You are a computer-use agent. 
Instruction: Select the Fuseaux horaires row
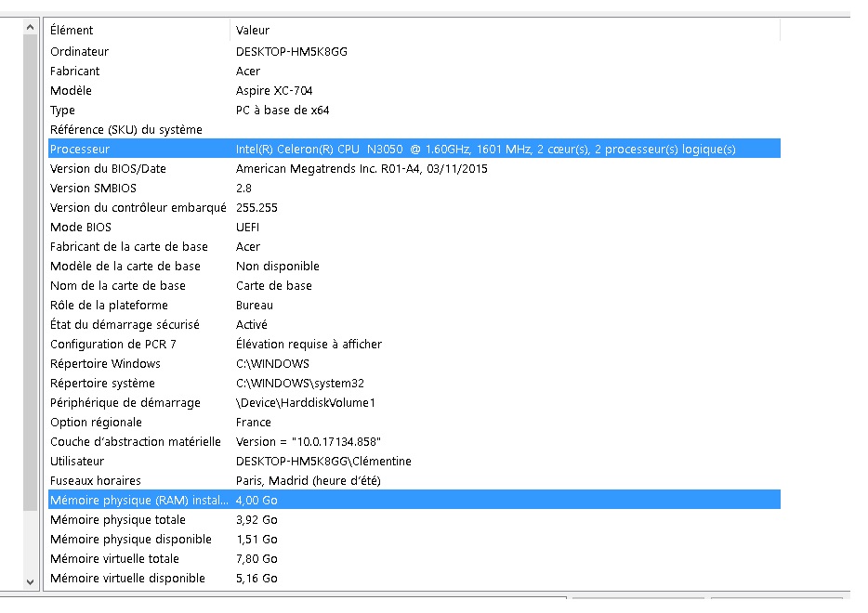tap(414, 480)
